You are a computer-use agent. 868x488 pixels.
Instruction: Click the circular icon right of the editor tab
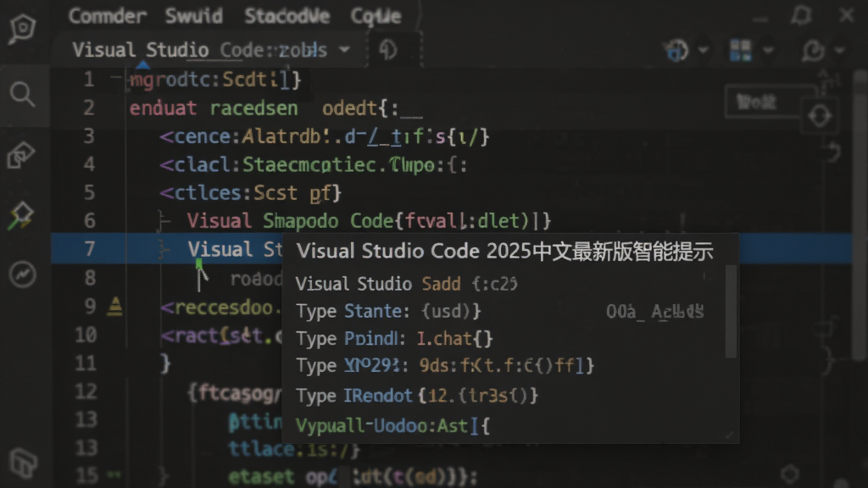388,50
